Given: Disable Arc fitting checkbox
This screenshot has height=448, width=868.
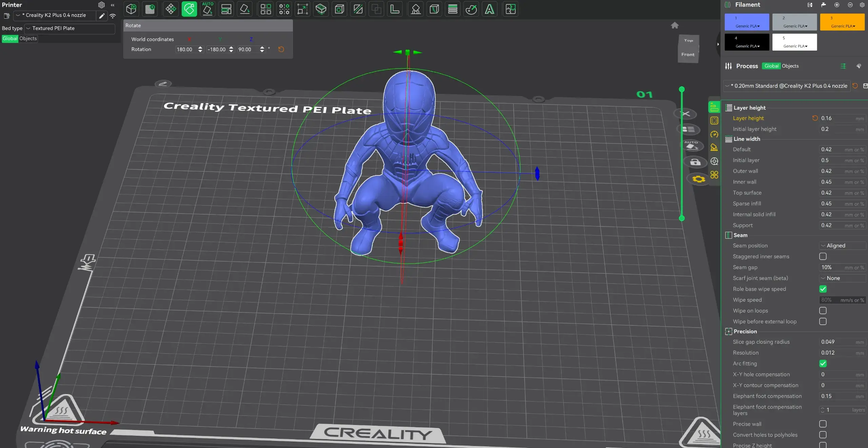Looking at the screenshot, I should pyautogui.click(x=823, y=363).
